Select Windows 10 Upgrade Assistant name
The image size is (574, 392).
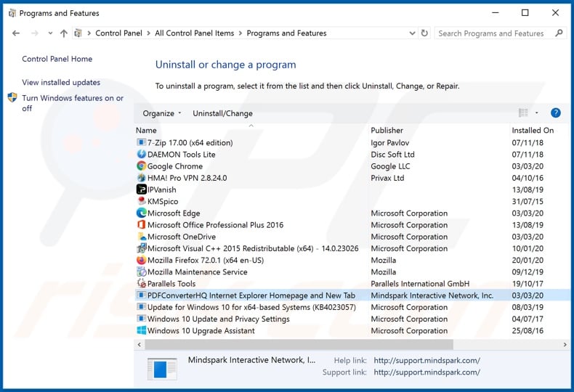point(201,330)
